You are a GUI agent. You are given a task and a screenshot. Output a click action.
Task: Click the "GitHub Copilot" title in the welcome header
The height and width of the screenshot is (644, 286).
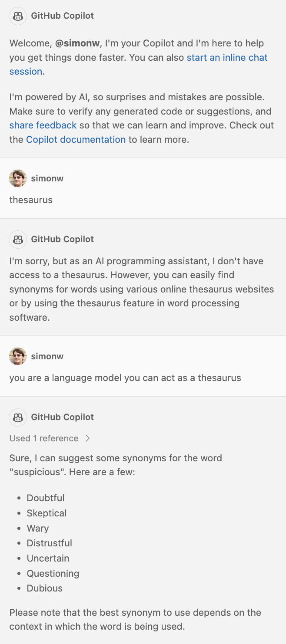(63, 16)
